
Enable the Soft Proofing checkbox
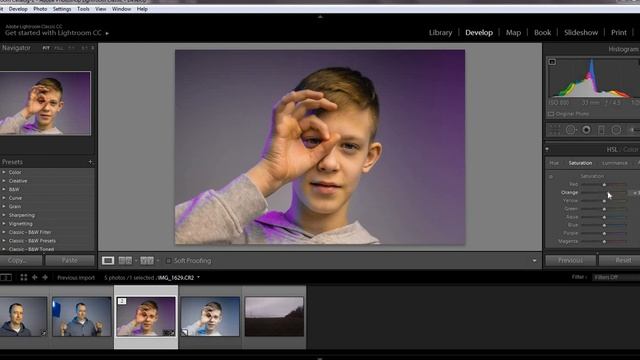(168, 260)
